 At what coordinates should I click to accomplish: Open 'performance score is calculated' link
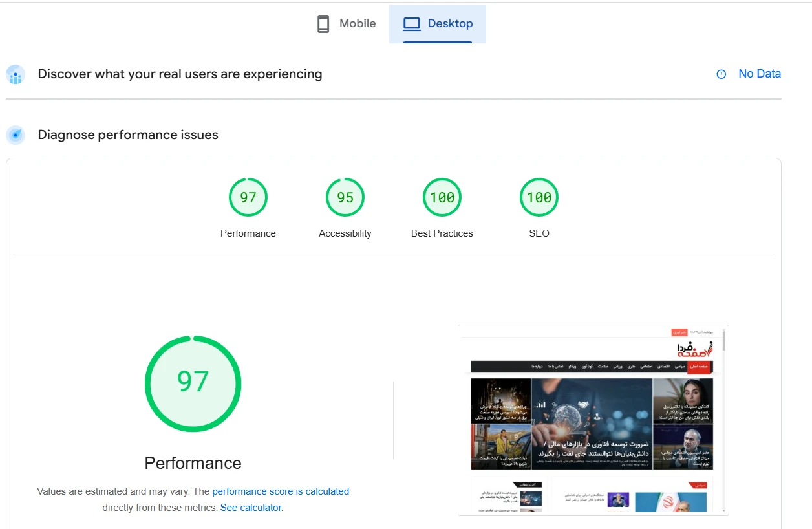pyautogui.click(x=281, y=491)
